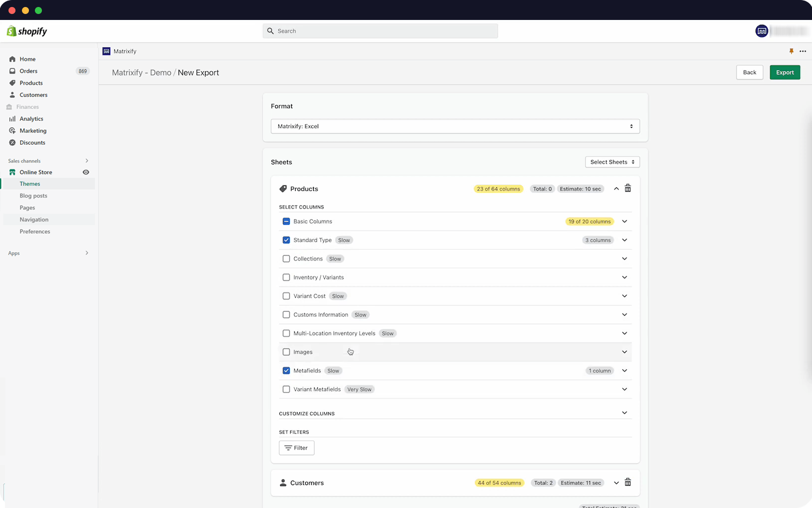Check the Inventory / Variants checkbox

pyautogui.click(x=286, y=277)
